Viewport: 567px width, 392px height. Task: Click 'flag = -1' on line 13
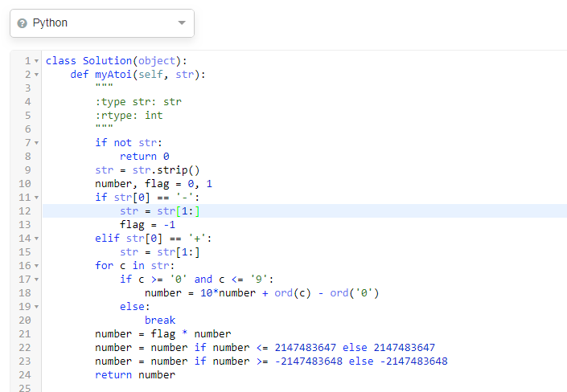(x=147, y=225)
